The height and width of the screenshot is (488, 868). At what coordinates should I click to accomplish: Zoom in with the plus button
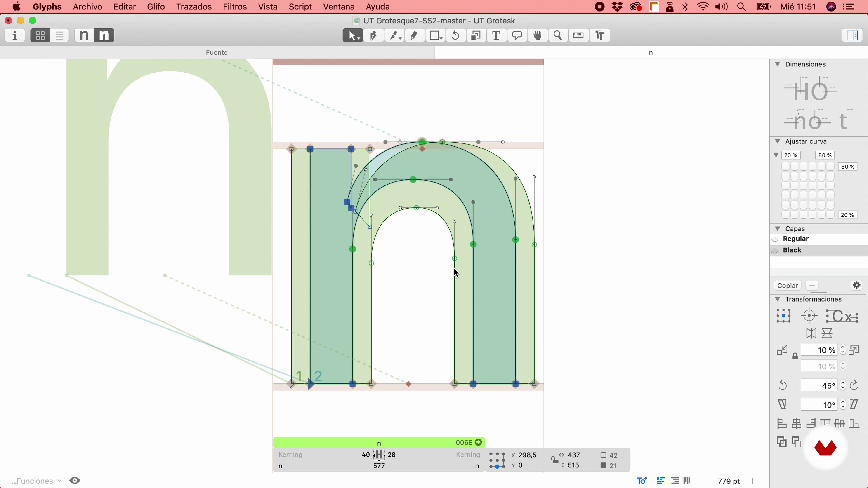click(753, 481)
